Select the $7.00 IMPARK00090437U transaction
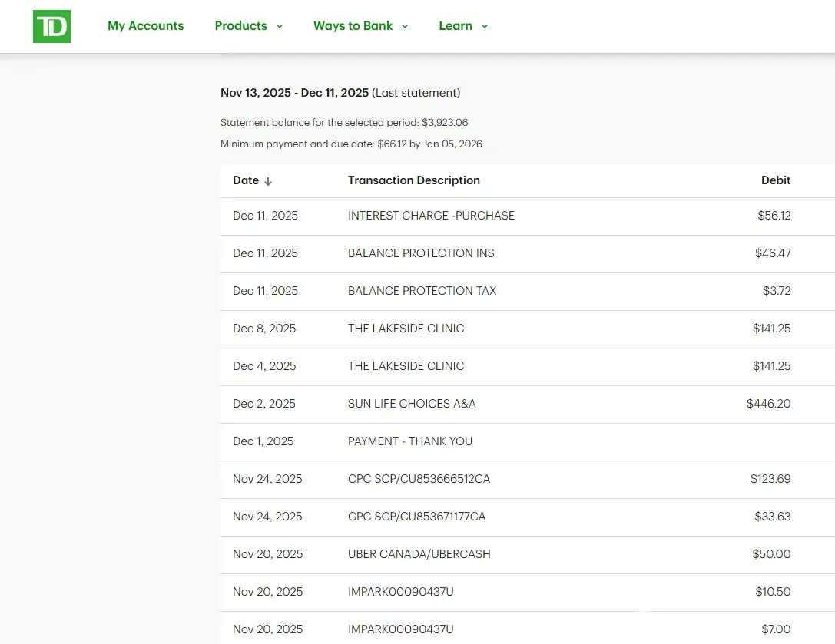This screenshot has height=644, width=835. pos(400,629)
